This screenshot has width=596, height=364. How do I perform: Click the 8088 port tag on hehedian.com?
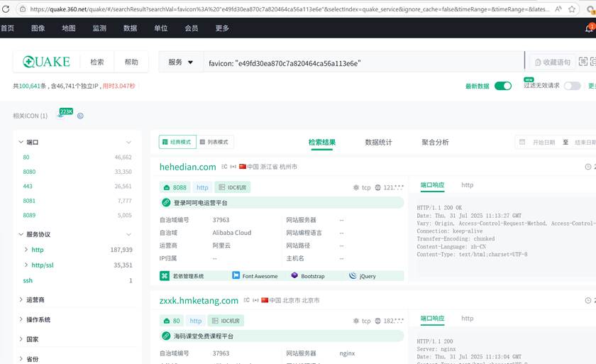point(175,187)
